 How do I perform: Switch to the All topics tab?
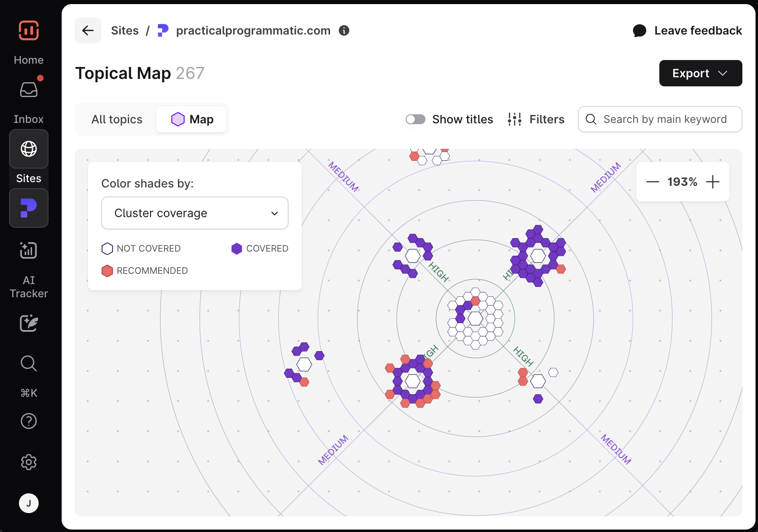117,119
